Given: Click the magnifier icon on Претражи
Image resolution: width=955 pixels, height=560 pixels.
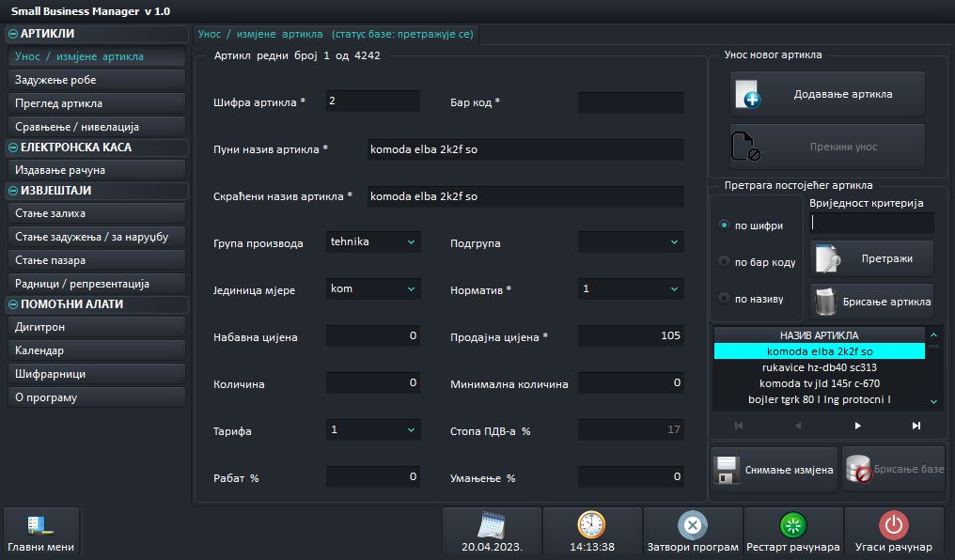Looking at the screenshot, I should (828, 258).
